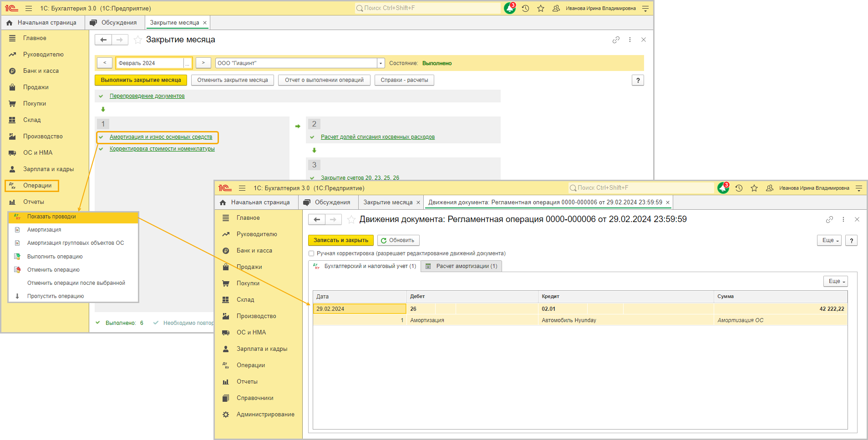This screenshot has height=440, width=868.
Task: Open Отчет о выполнении операций
Action: click(324, 80)
